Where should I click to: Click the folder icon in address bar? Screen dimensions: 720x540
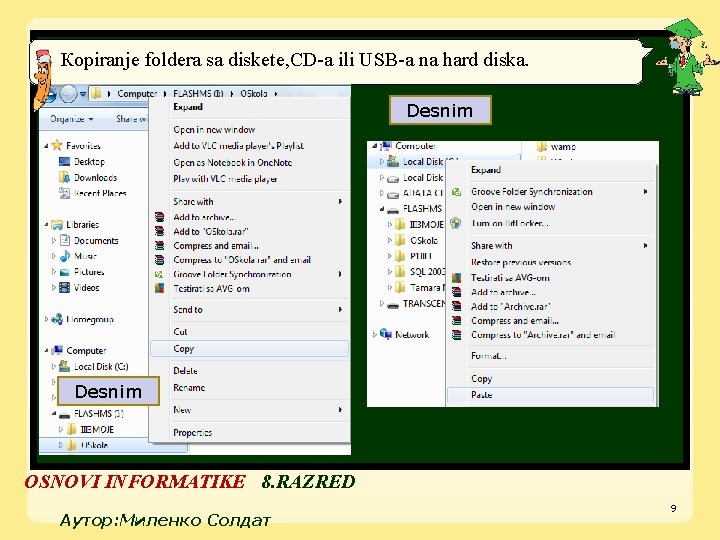click(x=96, y=94)
